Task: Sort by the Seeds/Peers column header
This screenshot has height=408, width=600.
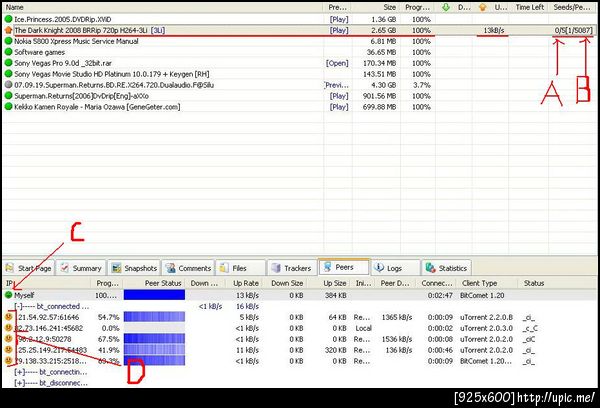Action: [572, 7]
